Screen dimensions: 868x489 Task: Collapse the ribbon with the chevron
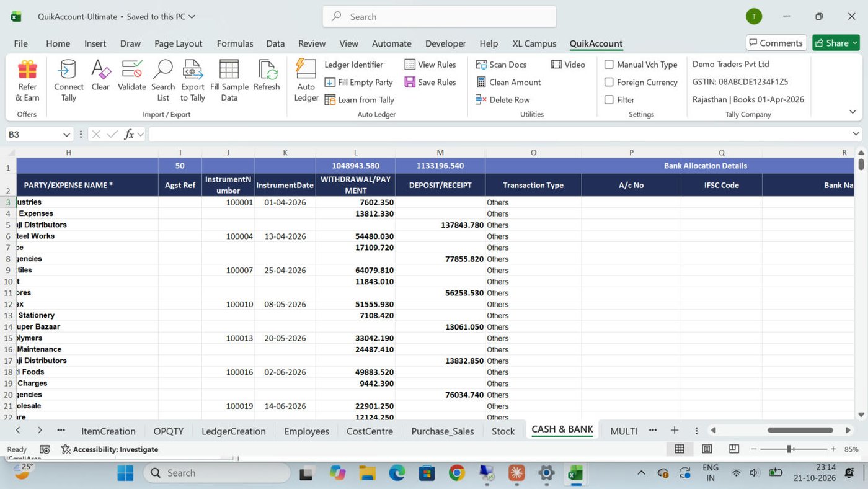852,112
